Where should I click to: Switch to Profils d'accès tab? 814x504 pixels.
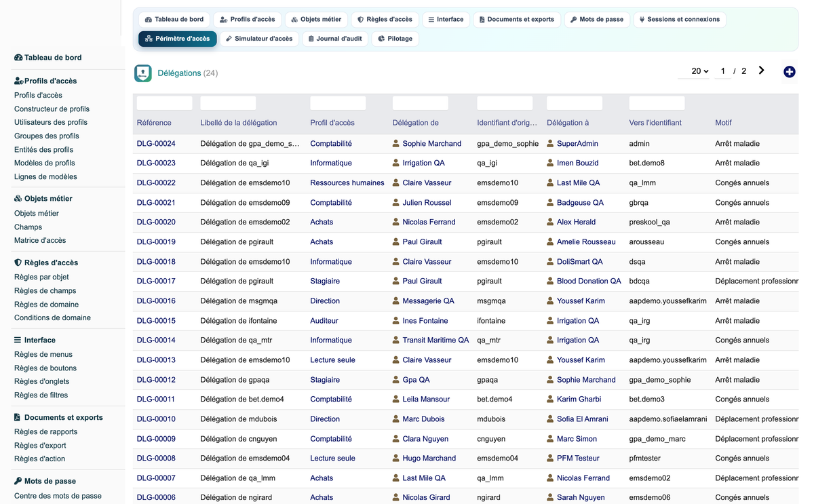pos(248,20)
